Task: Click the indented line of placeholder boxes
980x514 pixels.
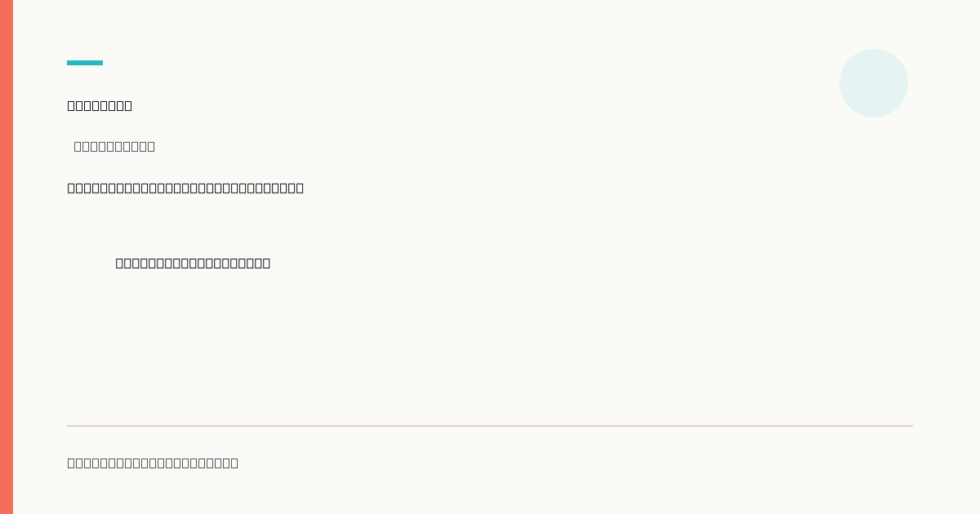Action: point(193,263)
